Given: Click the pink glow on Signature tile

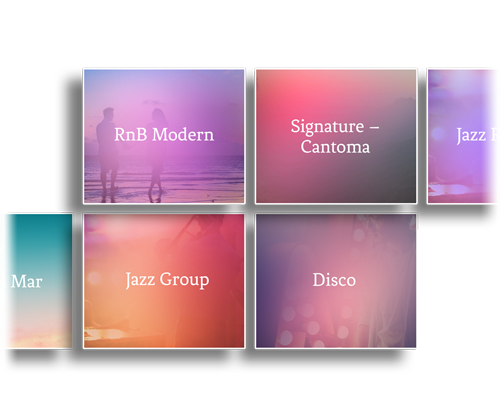Looking at the screenshot, I should (293, 98).
